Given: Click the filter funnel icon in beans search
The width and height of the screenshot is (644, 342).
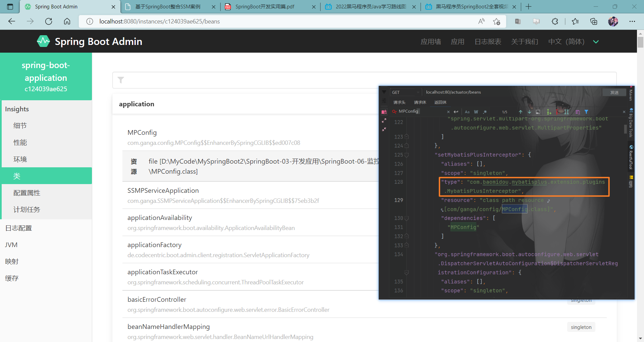Looking at the screenshot, I should tap(121, 80).
